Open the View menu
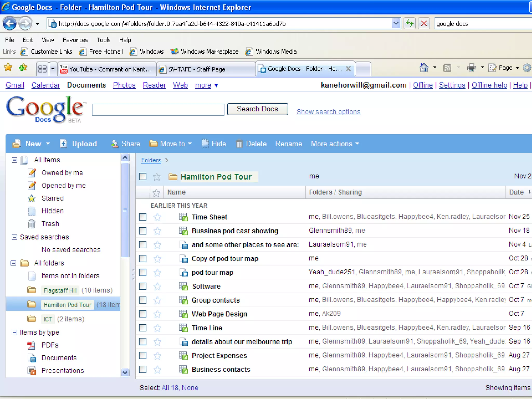The width and height of the screenshot is (532, 399). coord(48,40)
